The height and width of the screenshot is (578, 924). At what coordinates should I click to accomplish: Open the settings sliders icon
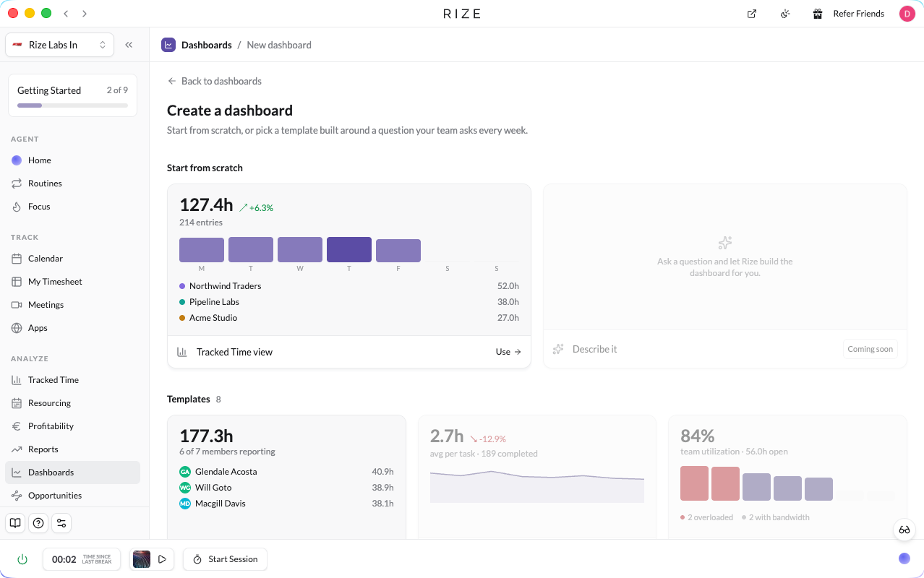click(x=61, y=523)
